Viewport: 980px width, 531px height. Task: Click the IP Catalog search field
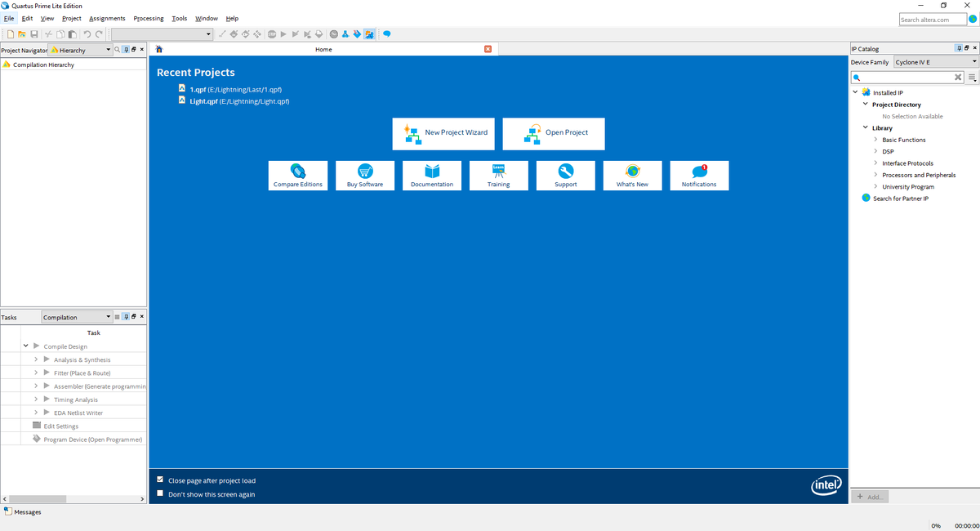click(x=908, y=78)
